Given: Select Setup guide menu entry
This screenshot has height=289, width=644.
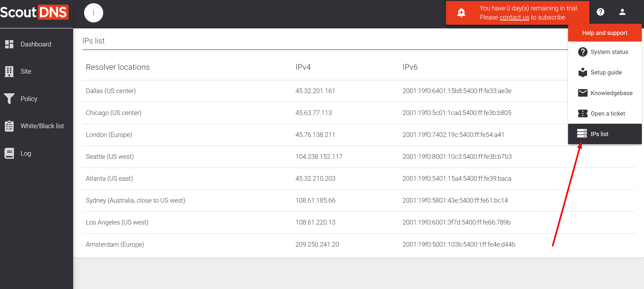Looking at the screenshot, I should [x=606, y=73].
